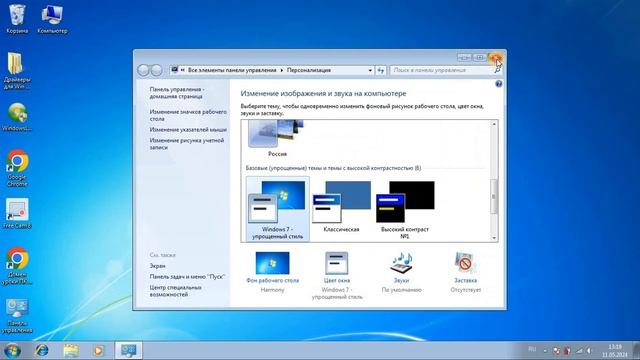Screen dimensions: 640x360
Task: Click the theme list scrollbar up arrow
Action: pos(494,124)
